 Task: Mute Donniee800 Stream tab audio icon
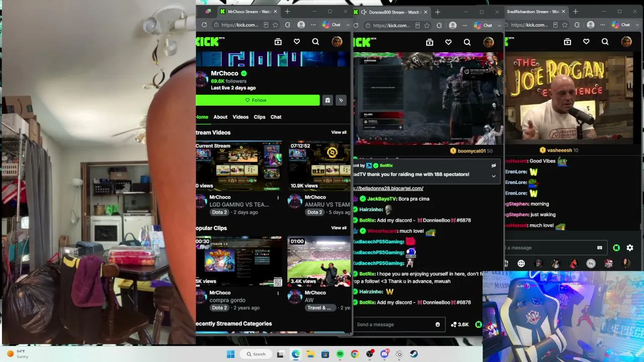coord(363,12)
